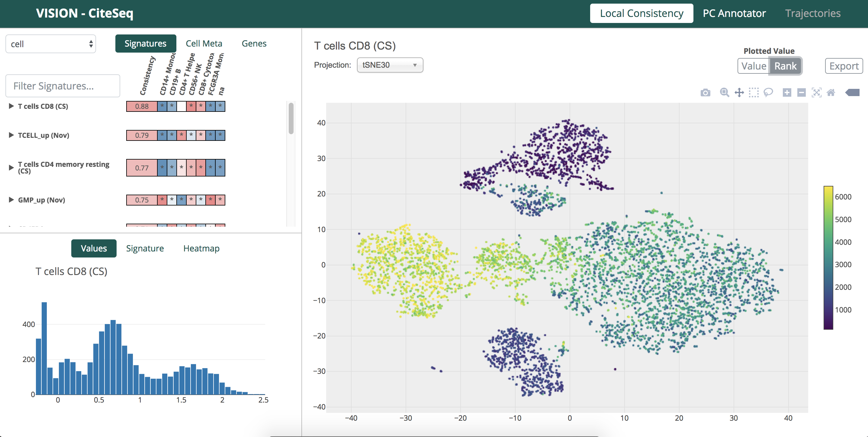
Task: Open the PC Annotator view
Action: (x=734, y=13)
